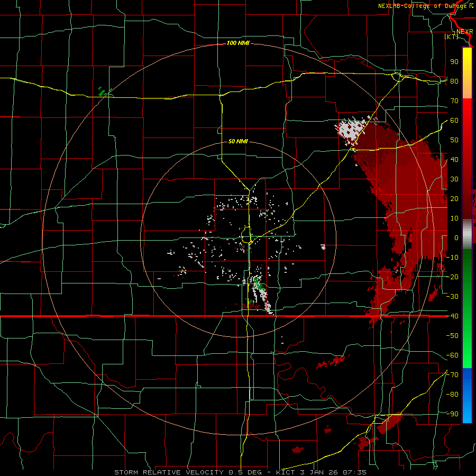The height and width of the screenshot is (476, 476).
Task: Click the -60 value on velocity scale
Action: [x=452, y=355]
